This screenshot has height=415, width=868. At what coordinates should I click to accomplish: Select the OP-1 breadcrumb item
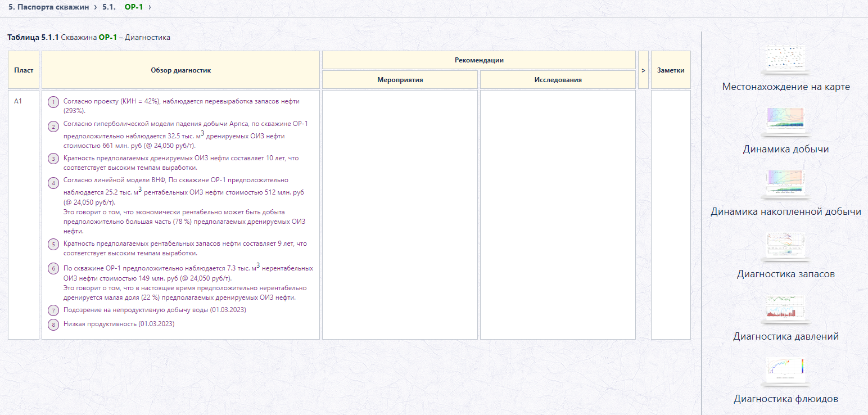[x=133, y=7]
